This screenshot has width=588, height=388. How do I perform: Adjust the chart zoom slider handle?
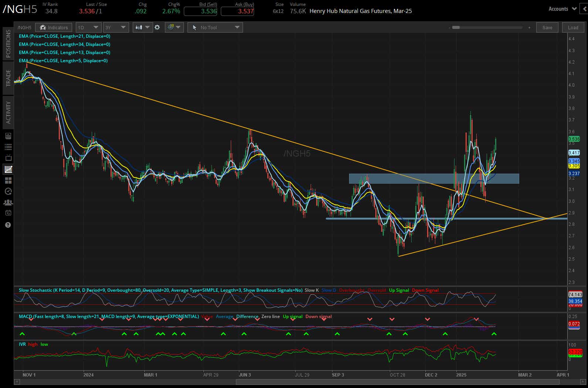[456, 27]
